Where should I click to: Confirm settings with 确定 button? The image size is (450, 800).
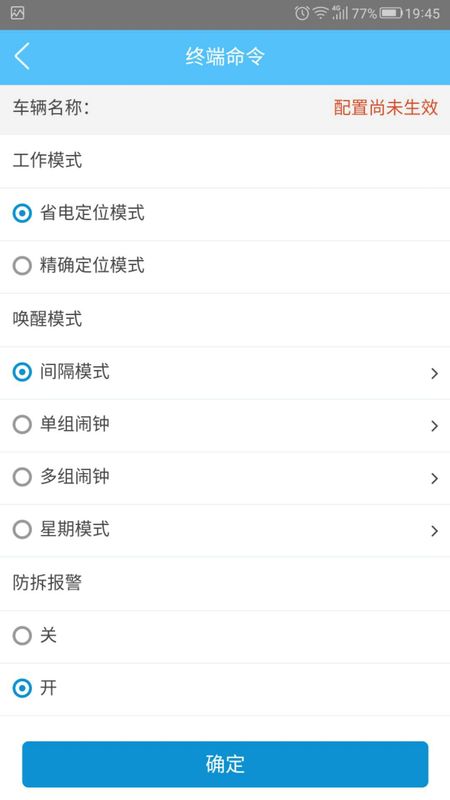(x=225, y=764)
